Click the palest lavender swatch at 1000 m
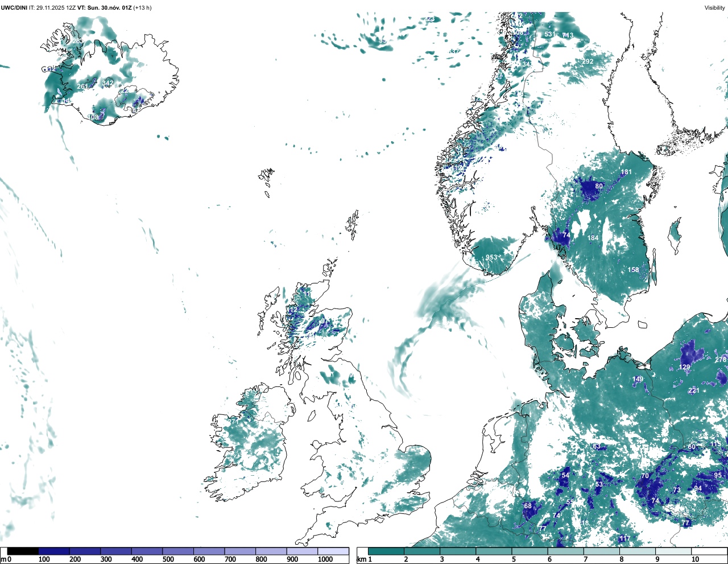The width and height of the screenshot is (728, 564). (x=333, y=551)
